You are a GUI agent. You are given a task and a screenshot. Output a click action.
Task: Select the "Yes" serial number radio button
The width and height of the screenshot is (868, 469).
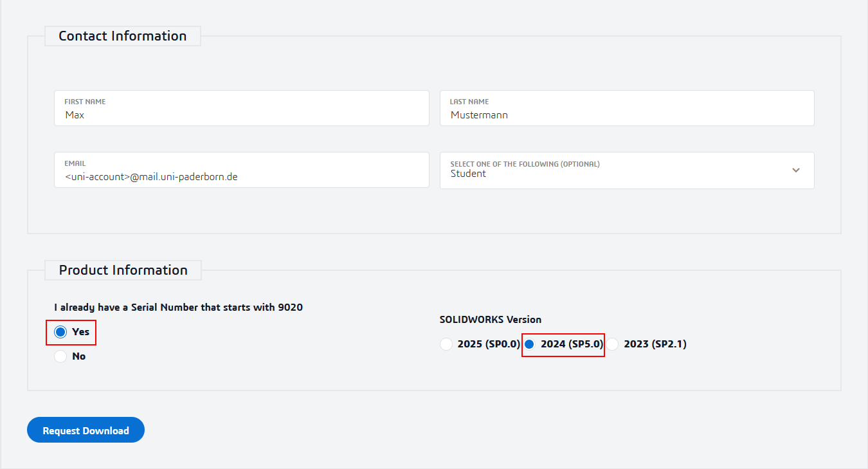(60, 332)
